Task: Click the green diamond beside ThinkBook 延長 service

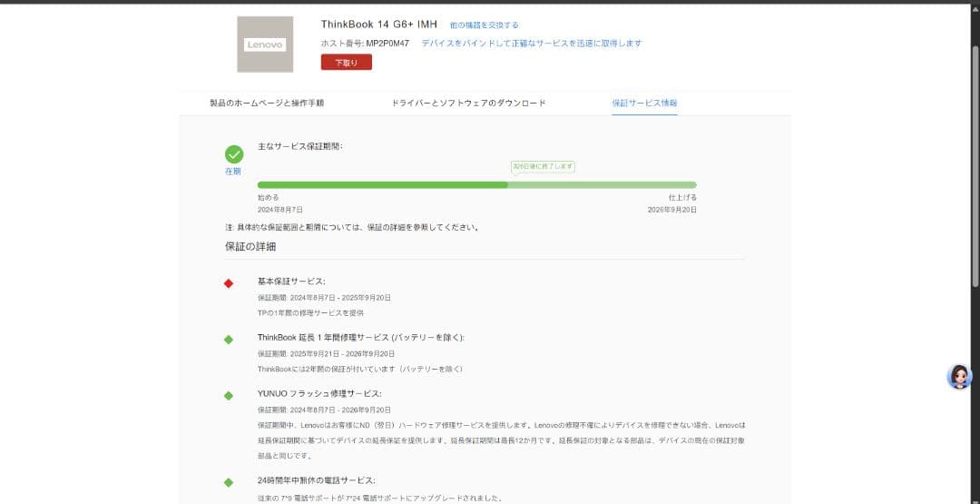Action: click(228, 340)
